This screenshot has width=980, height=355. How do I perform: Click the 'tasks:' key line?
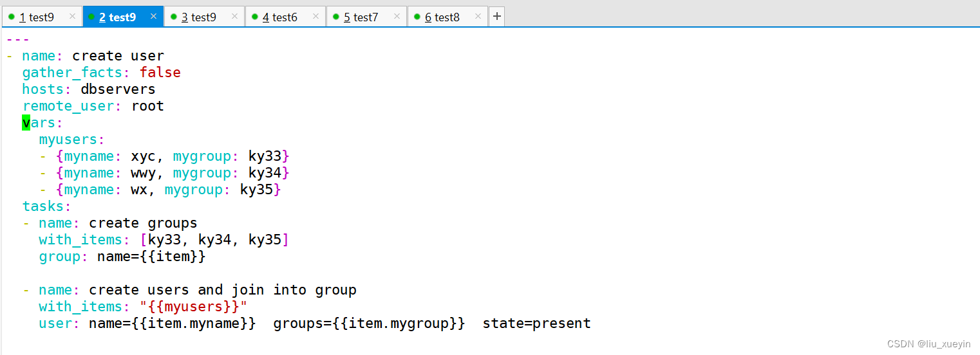pyautogui.click(x=47, y=206)
